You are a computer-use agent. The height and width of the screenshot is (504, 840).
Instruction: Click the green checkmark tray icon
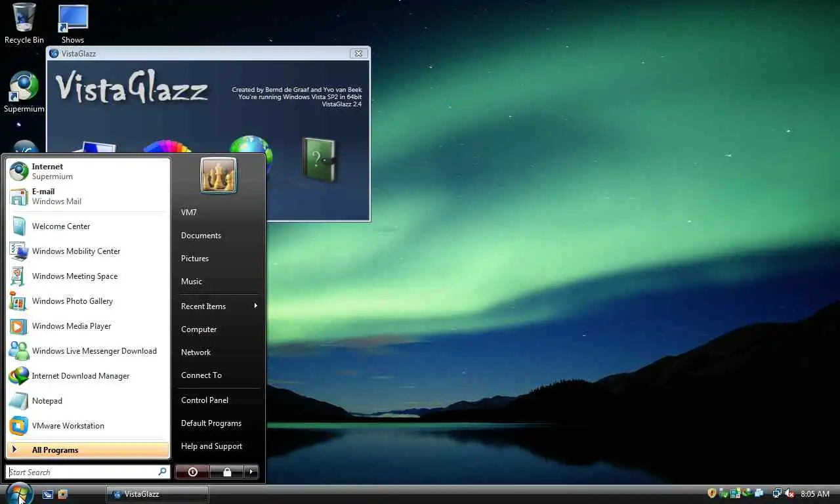pos(724,493)
